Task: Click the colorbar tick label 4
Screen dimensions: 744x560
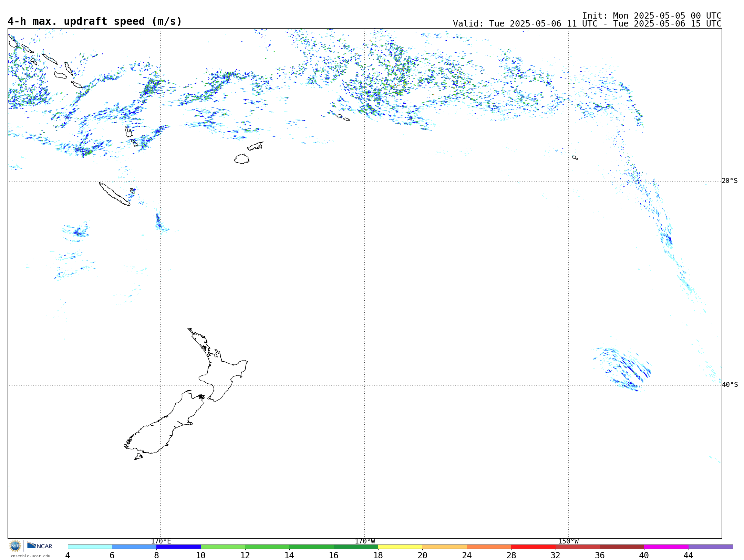Action: pos(68,556)
